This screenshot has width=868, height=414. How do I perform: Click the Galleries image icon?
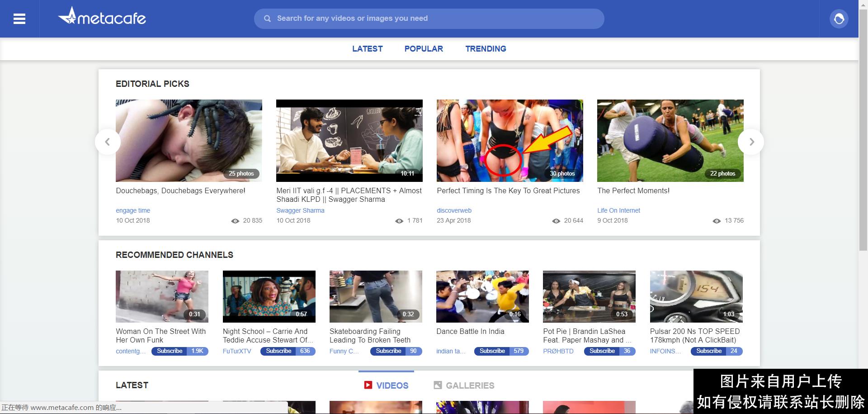click(438, 385)
